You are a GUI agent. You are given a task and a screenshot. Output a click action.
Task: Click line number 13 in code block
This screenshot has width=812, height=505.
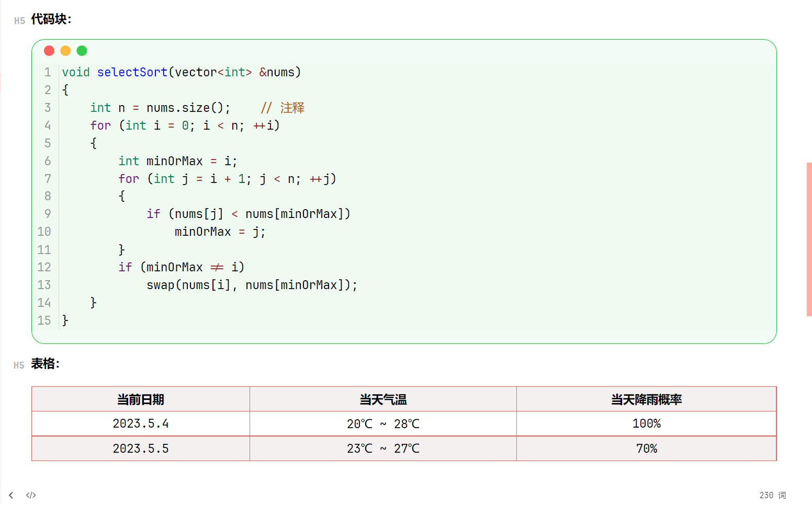pos(44,285)
